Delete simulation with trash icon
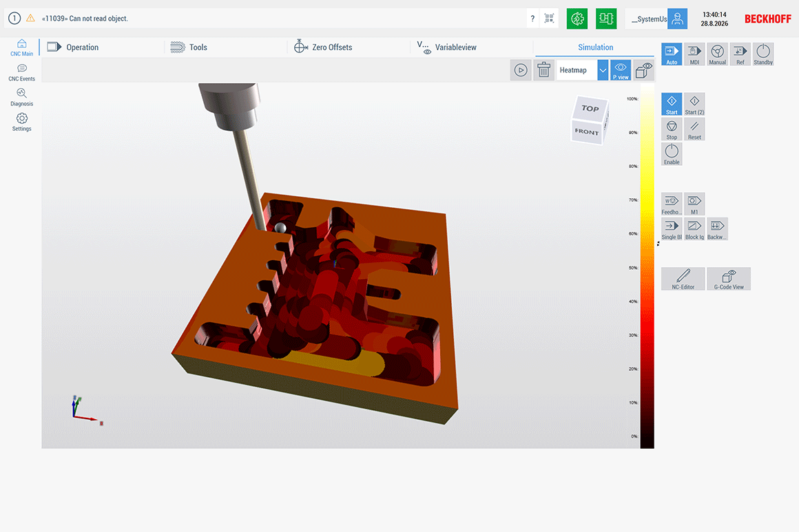This screenshot has height=532, width=799. coord(543,70)
